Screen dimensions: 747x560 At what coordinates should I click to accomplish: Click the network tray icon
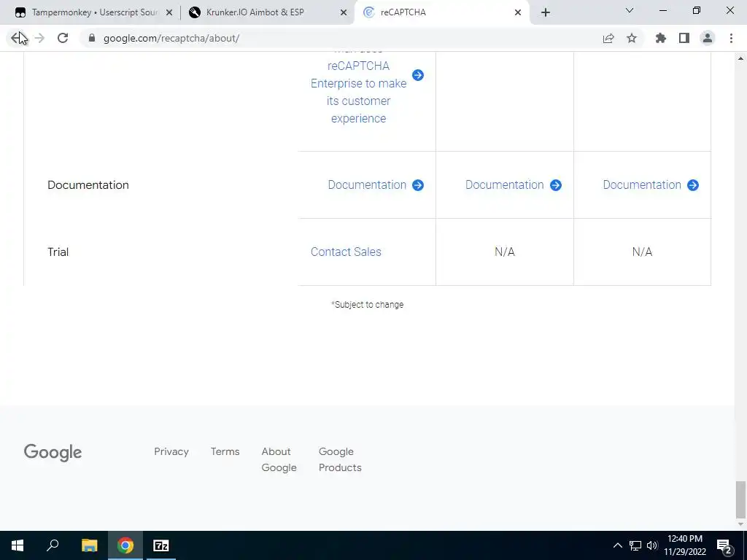635,545
